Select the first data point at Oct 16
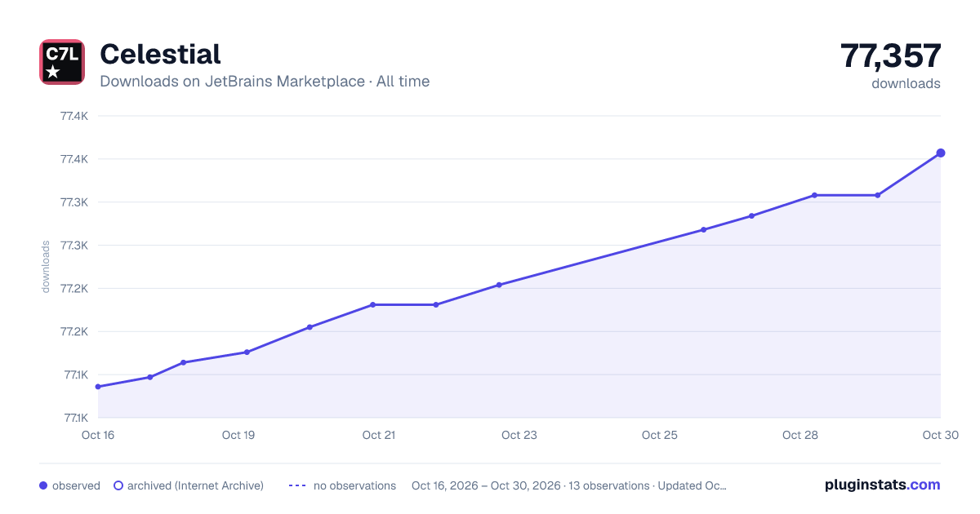Viewport: 980px width, 514px height. (x=98, y=387)
